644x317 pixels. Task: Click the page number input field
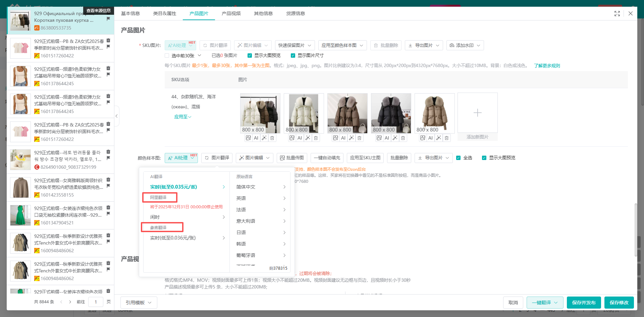pos(96,302)
